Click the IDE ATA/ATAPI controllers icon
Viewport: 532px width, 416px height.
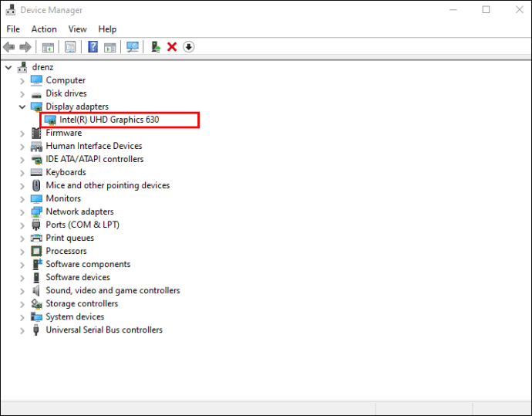[36, 159]
